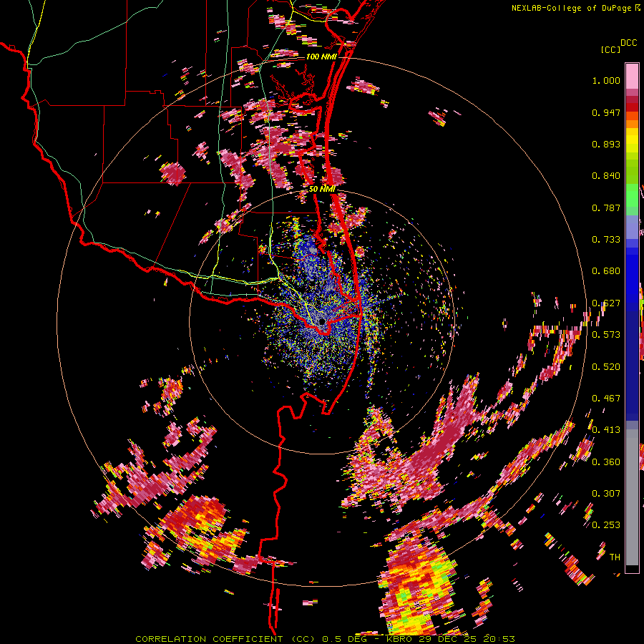Click the 0.840 scale value
644x644 pixels.
pyautogui.click(x=606, y=176)
